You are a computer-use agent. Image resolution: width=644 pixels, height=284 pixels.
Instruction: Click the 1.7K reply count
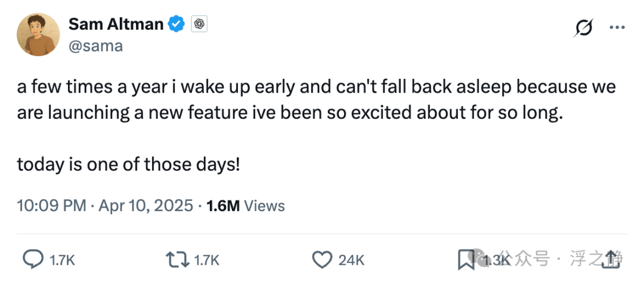click(62, 260)
